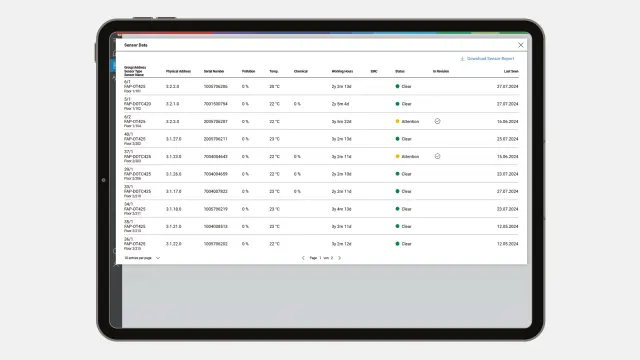The width and height of the screenshot is (640, 360).
Task: Sort by Chemical column header
Action: coord(300,71)
